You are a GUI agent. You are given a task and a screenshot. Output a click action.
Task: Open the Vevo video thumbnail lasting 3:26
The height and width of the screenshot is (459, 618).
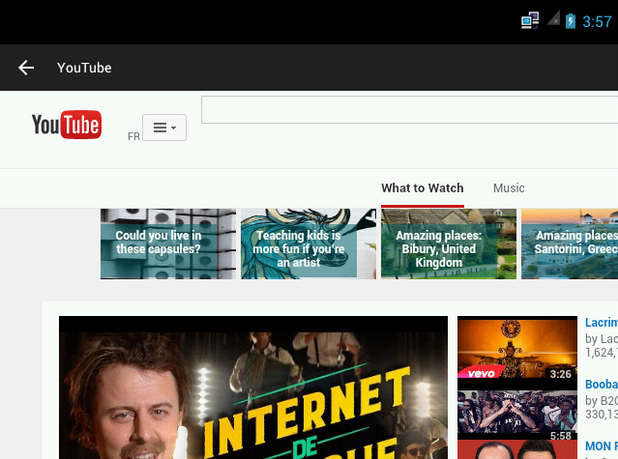tap(517, 349)
